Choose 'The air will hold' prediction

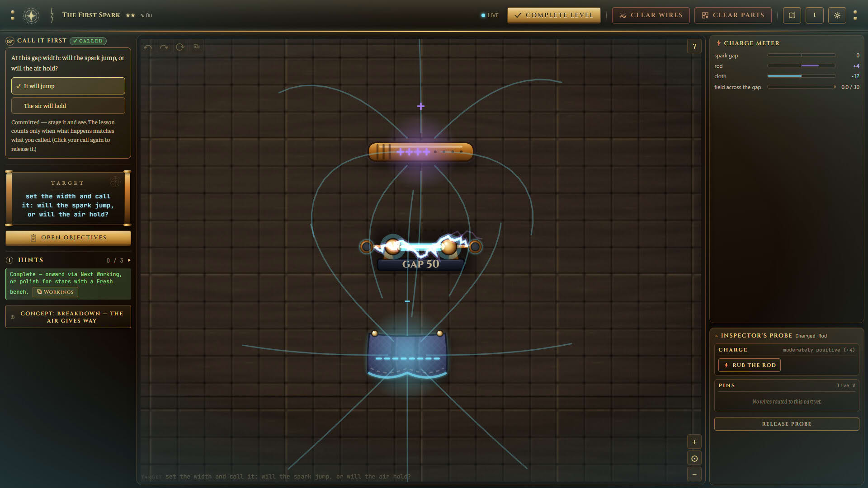click(x=68, y=106)
